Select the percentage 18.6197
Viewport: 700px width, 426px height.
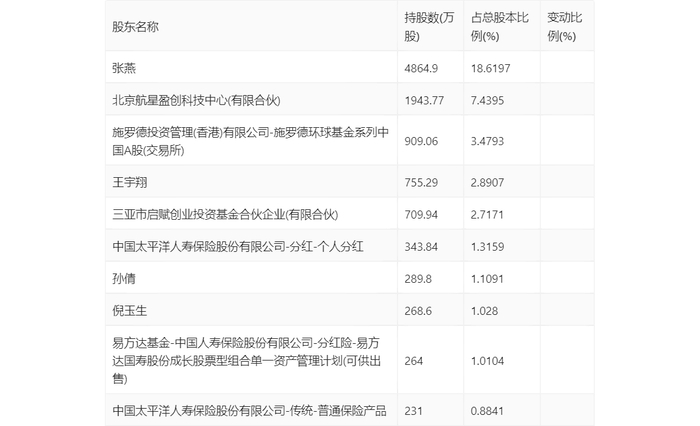point(490,68)
